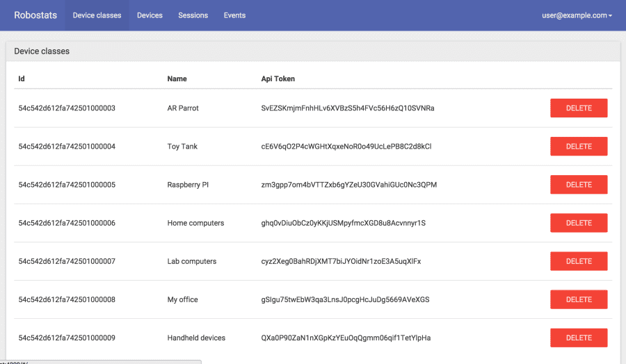Delete the Raspberry PI device class
Viewport: 626px width, 364px height.
pyautogui.click(x=579, y=185)
